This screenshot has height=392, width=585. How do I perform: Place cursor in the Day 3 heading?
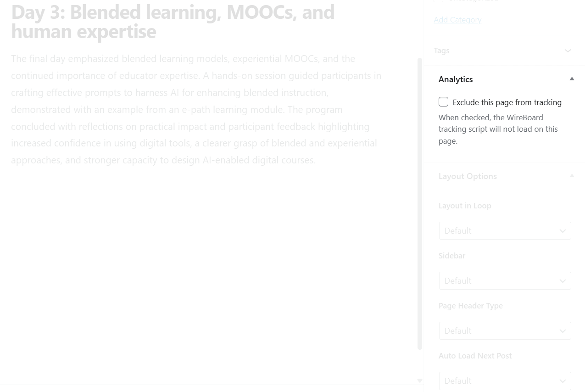point(173,22)
